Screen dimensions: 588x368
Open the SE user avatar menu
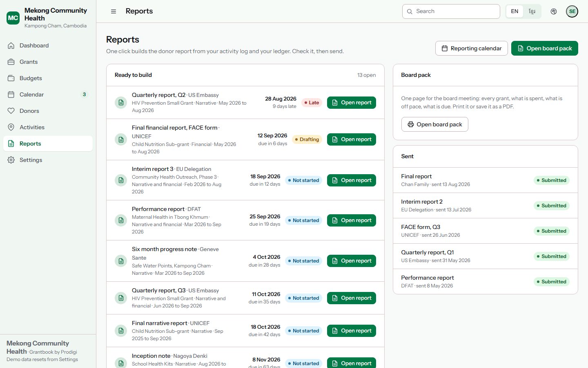click(572, 11)
